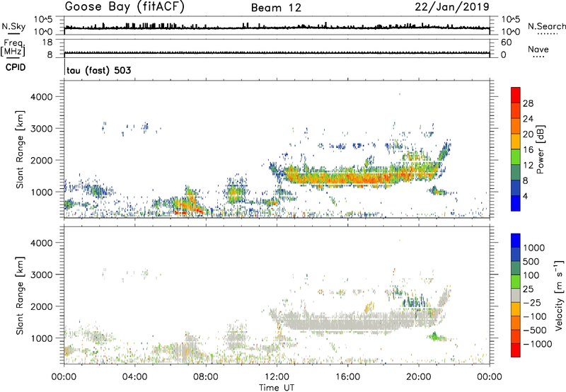Click the '-25' tick on Velocity colorbar
The image size is (566, 392).
point(532,302)
